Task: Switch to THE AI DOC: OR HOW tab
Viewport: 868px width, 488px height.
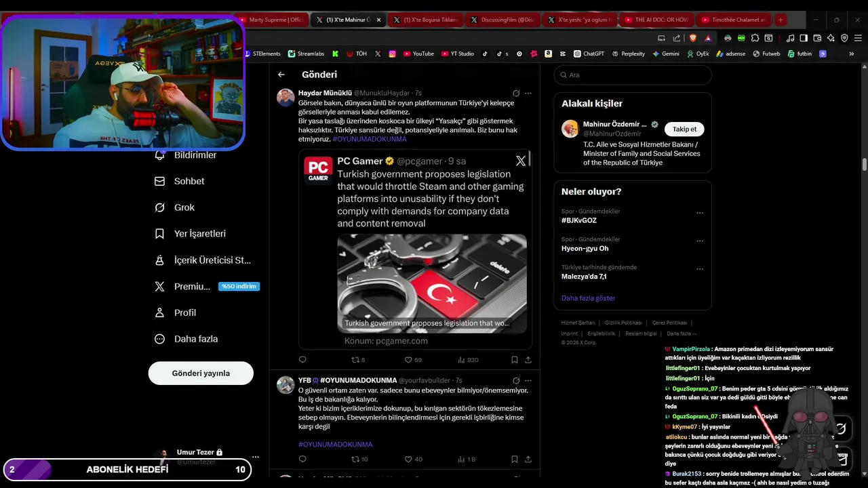Action: point(656,20)
